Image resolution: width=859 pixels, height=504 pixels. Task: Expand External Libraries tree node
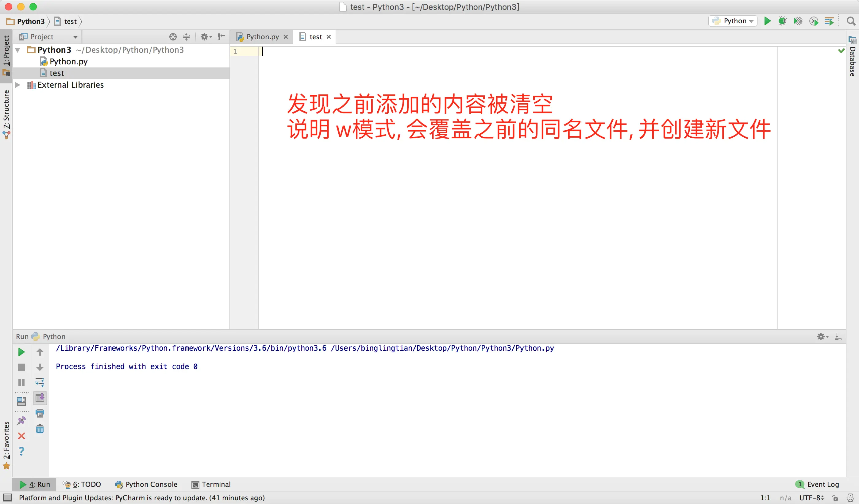click(18, 85)
